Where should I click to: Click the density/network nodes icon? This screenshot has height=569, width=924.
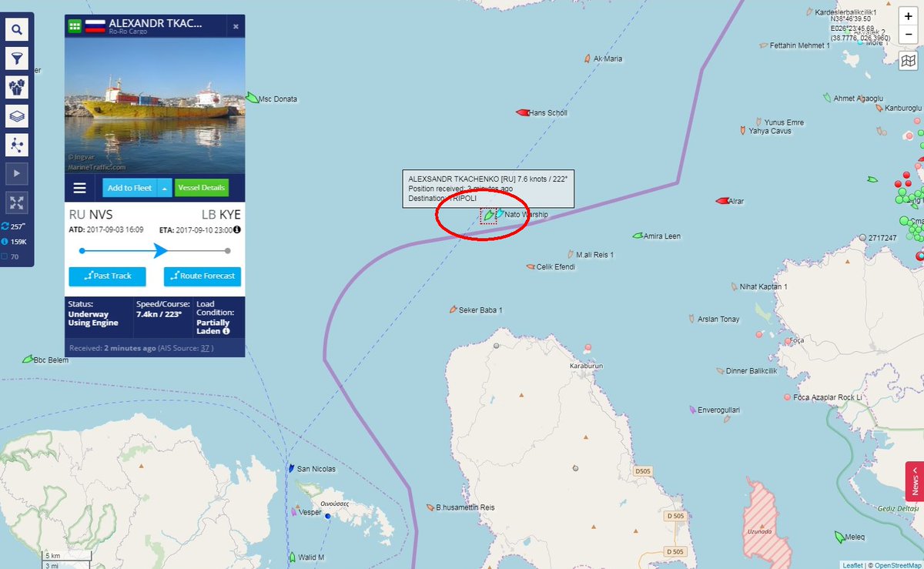point(17,144)
